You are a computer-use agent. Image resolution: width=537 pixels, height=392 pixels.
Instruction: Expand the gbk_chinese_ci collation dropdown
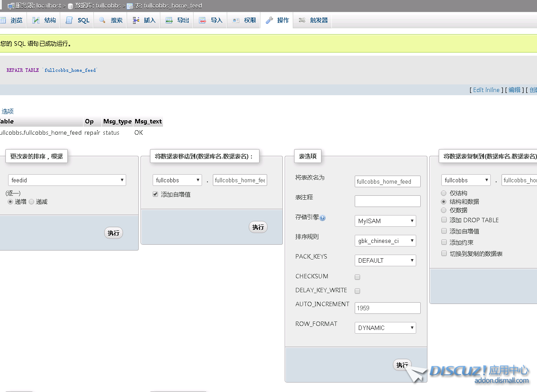click(x=385, y=241)
